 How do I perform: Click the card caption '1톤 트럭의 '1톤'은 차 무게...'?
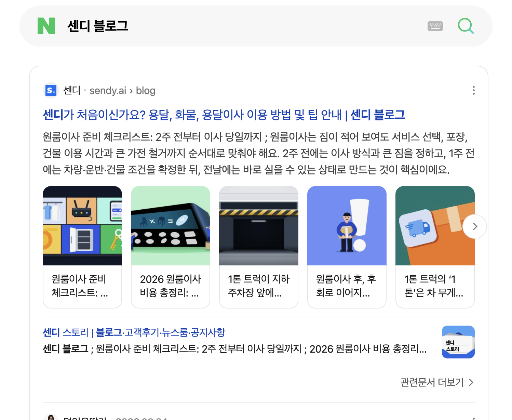pyautogui.click(x=434, y=286)
